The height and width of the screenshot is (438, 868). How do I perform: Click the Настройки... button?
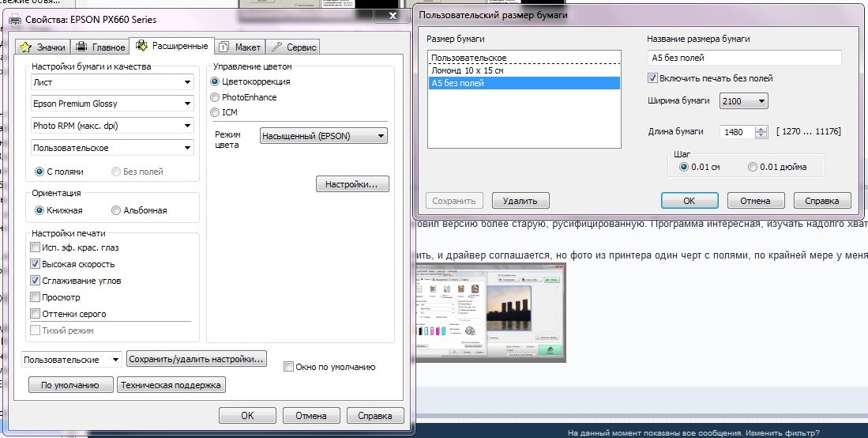(x=352, y=184)
